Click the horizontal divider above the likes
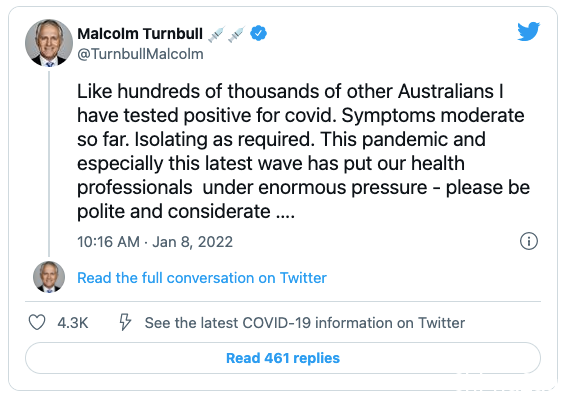The height and width of the screenshot is (395, 563). pyautogui.click(x=283, y=301)
